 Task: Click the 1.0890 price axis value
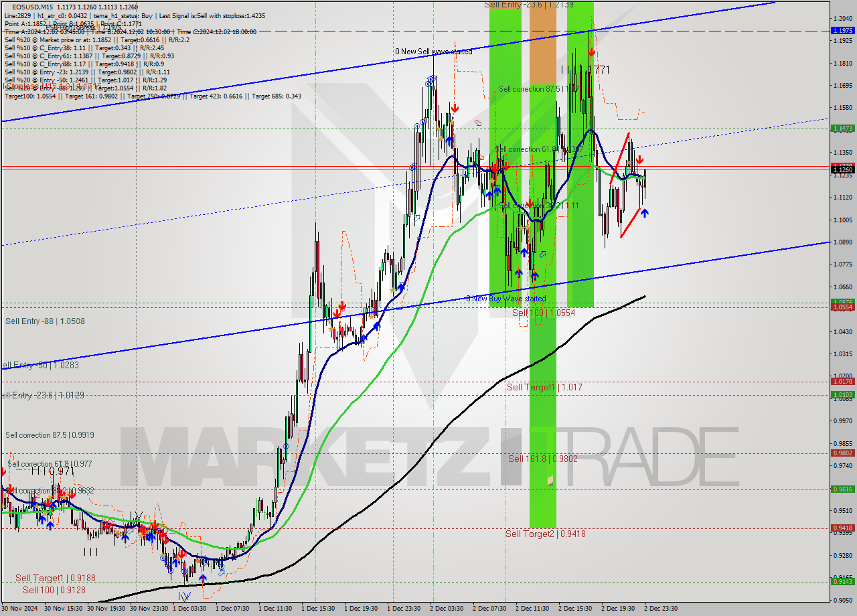842,242
